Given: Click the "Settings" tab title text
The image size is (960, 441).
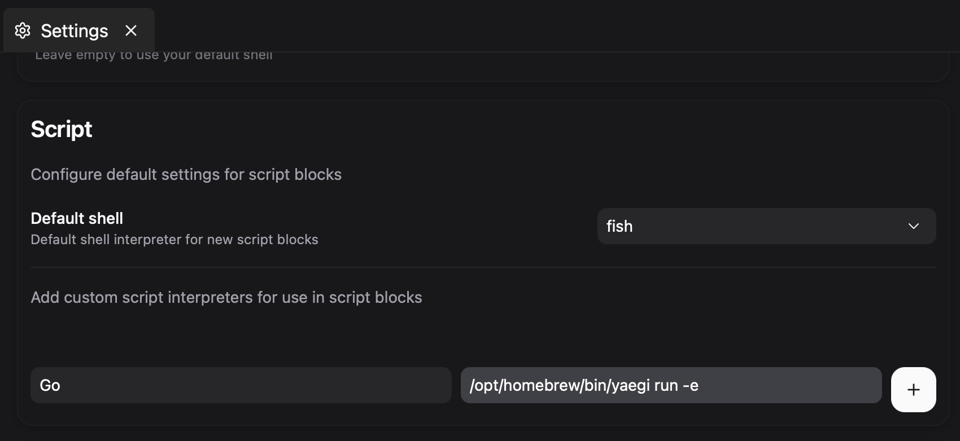Looking at the screenshot, I should tap(74, 31).
